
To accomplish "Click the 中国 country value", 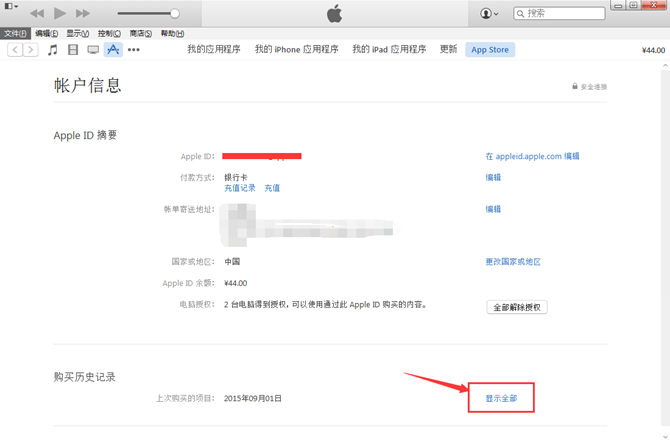I will pyautogui.click(x=232, y=261).
